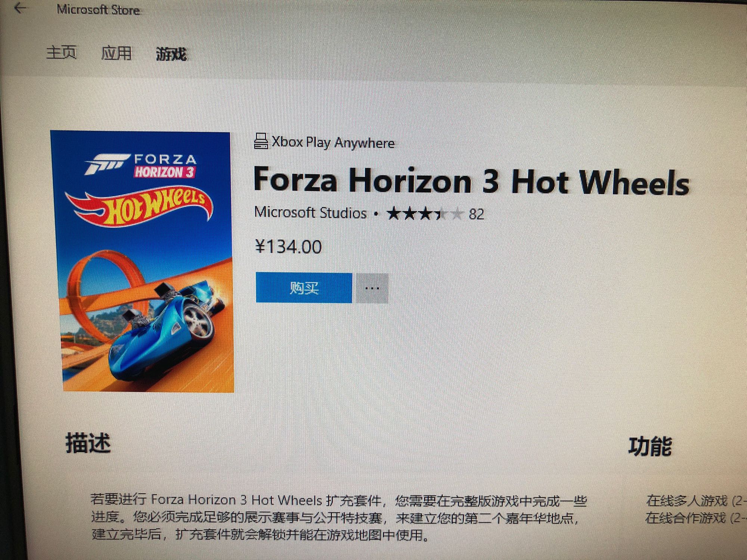The width and height of the screenshot is (747, 560).
Task: Click the ¥134.00 price text
Action: 288,246
